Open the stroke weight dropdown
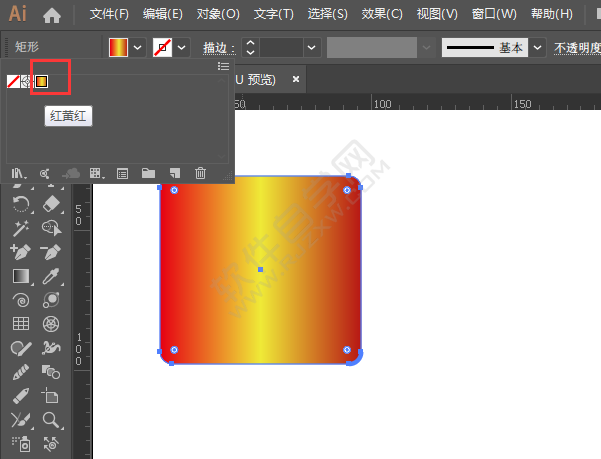 (313, 48)
